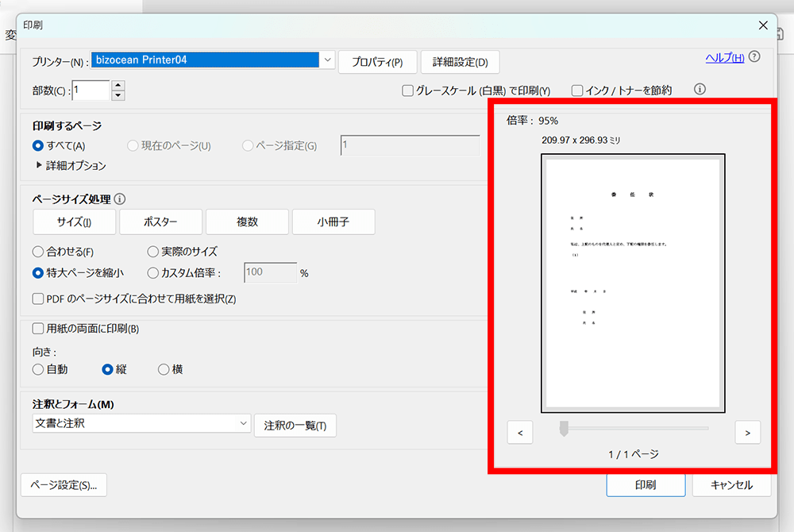
Task: Go to next preview page arrow
Action: pyautogui.click(x=747, y=432)
